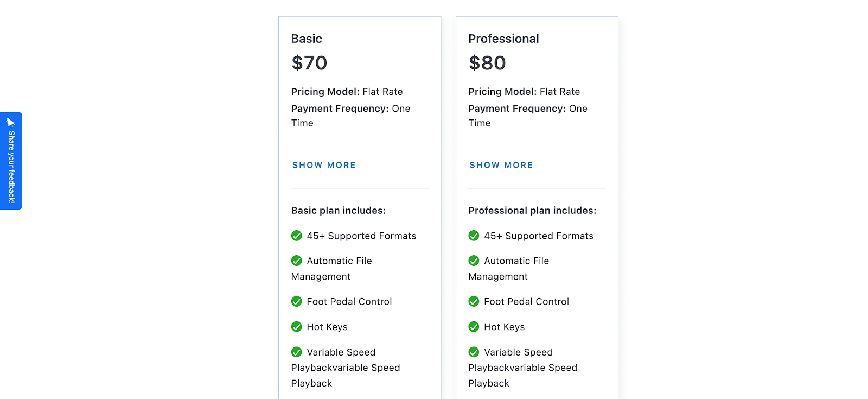Click green checkmark beside Professional Variable Speed Playback
The image size is (868, 399).
(x=474, y=352)
